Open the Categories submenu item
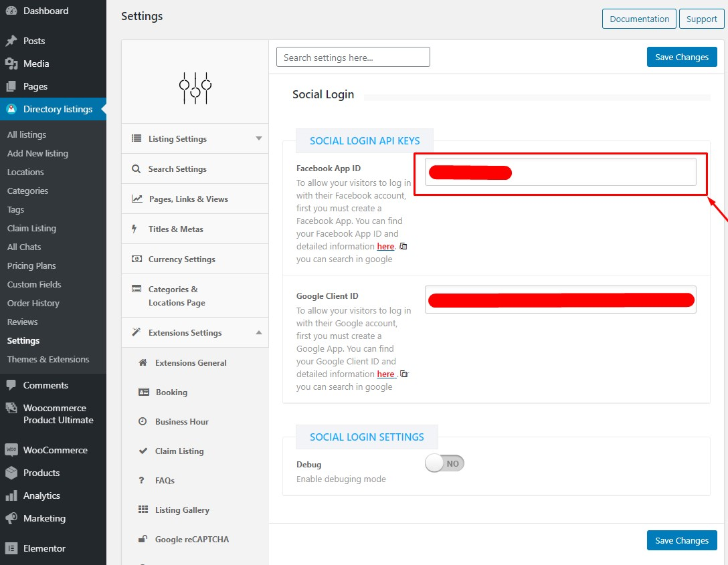 27,191
